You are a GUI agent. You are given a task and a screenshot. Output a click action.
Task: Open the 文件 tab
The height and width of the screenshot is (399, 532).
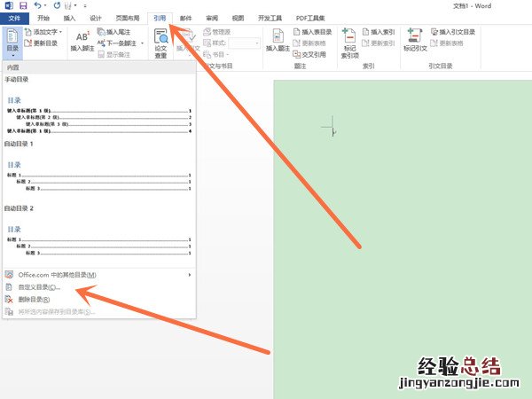[15, 17]
